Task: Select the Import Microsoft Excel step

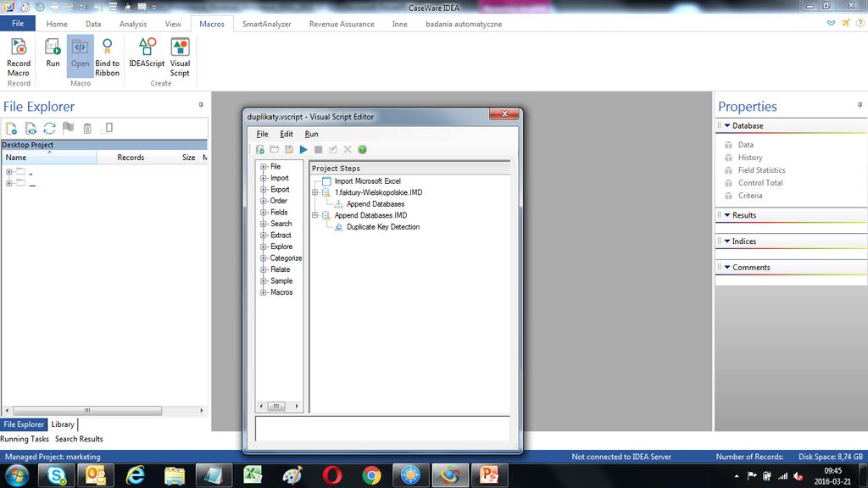Action: [368, 181]
